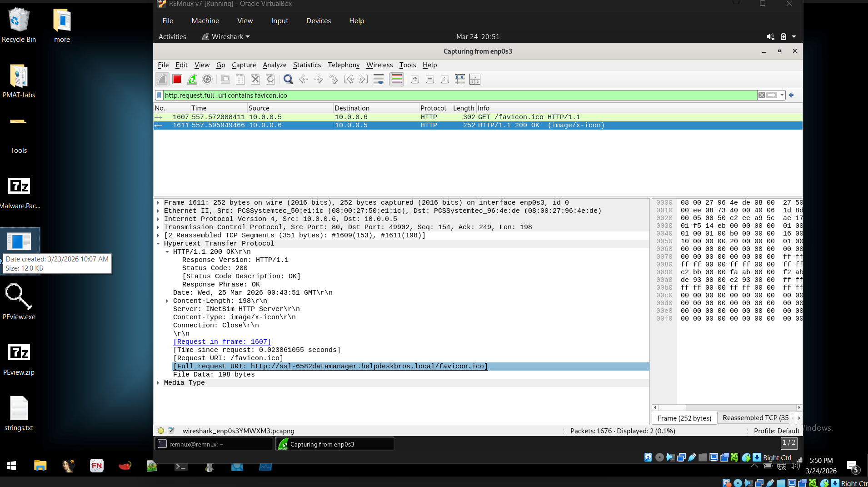The height and width of the screenshot is (487, 868).
Task: Collapse the Hypertext Transfer Protocol section
Action: [x=158, y=244]
